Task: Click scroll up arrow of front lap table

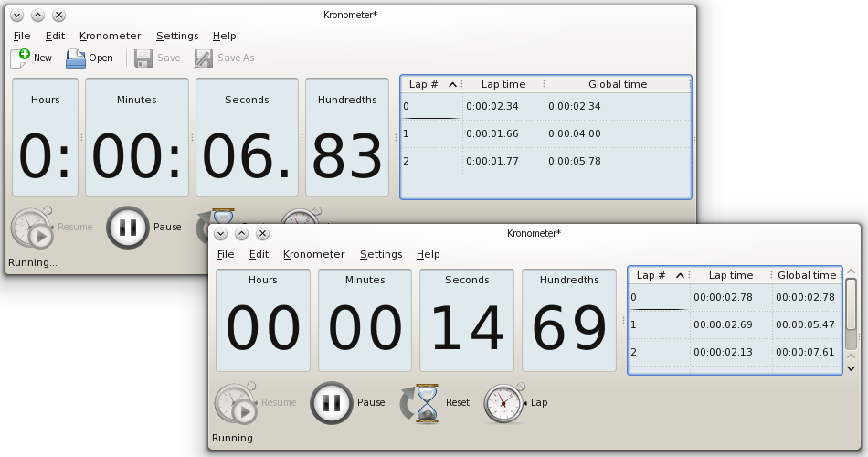Action: (852, 271)
